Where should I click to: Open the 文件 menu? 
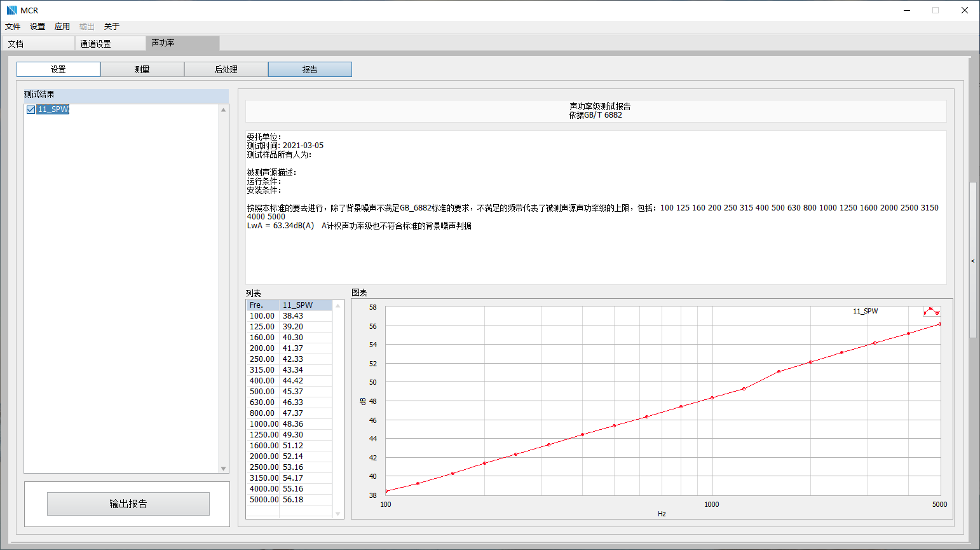point(13,27)
